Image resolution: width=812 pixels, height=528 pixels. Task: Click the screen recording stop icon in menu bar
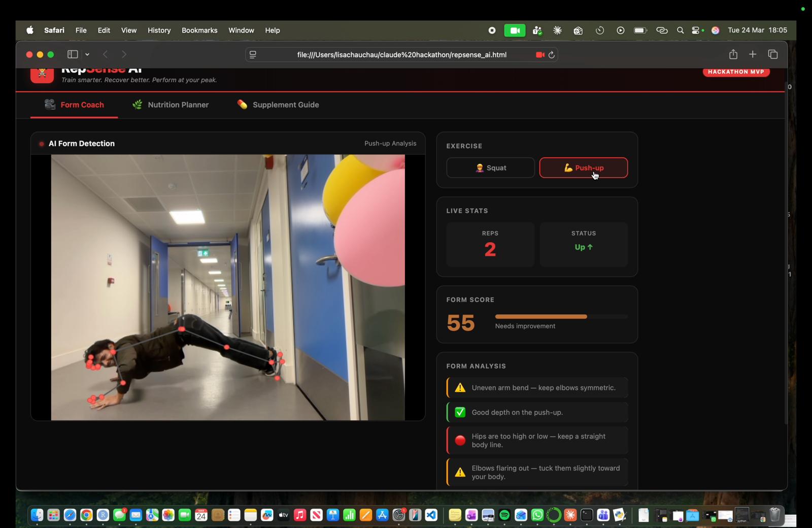492,30
